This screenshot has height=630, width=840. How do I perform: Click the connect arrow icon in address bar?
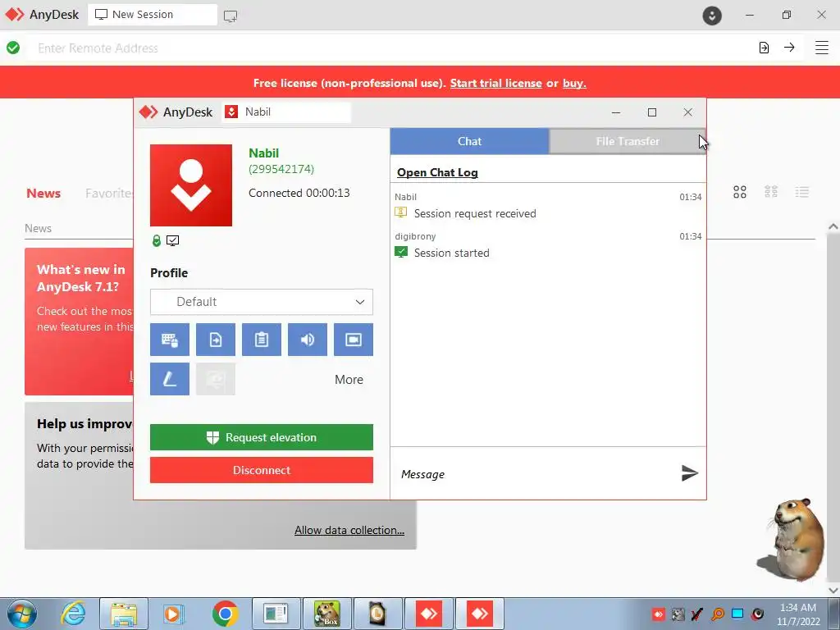click(789, 47)
